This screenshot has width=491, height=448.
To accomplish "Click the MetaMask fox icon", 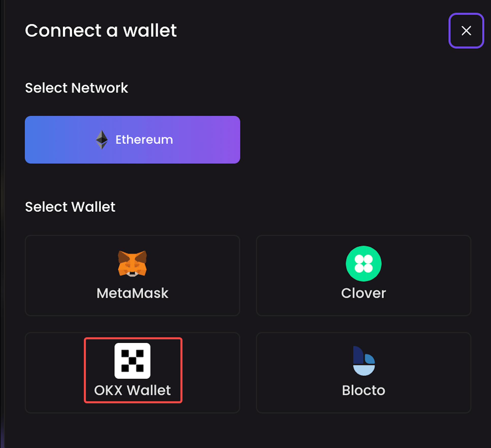I will (132, 264).
